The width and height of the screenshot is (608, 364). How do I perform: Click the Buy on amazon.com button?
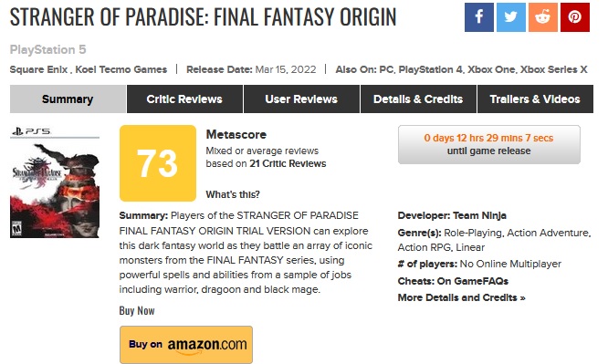186,345
